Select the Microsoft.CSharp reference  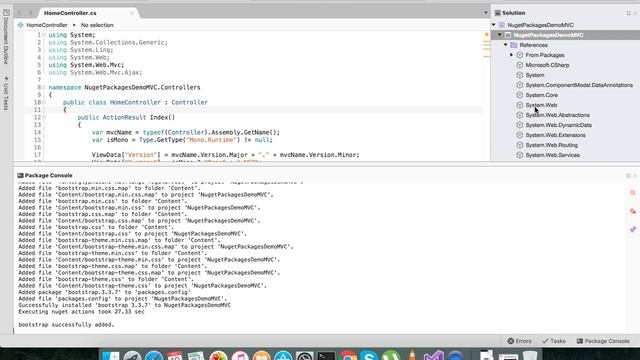pyautogui.click(x=547, y=65)
